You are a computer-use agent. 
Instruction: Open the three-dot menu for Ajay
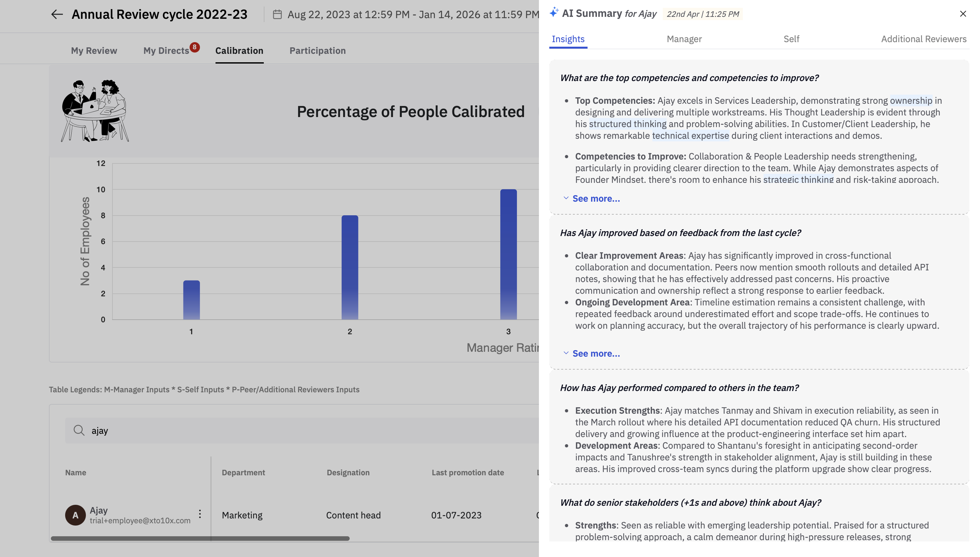(200, 514)
